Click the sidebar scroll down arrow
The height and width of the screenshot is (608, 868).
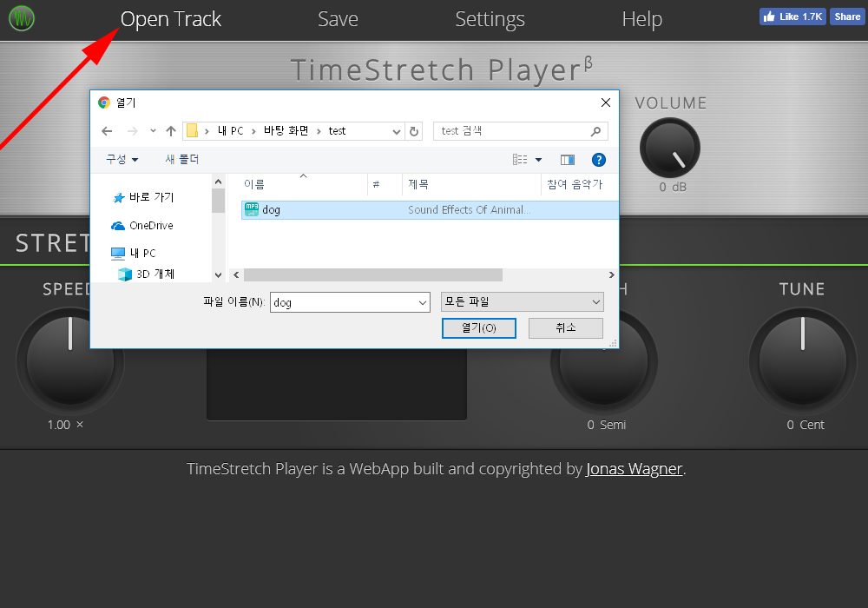click(218, 275)
